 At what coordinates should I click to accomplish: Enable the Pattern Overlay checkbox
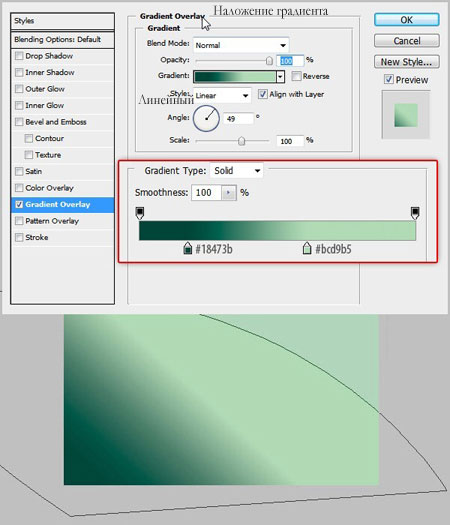pyautogui.click(x=19, y=221)
